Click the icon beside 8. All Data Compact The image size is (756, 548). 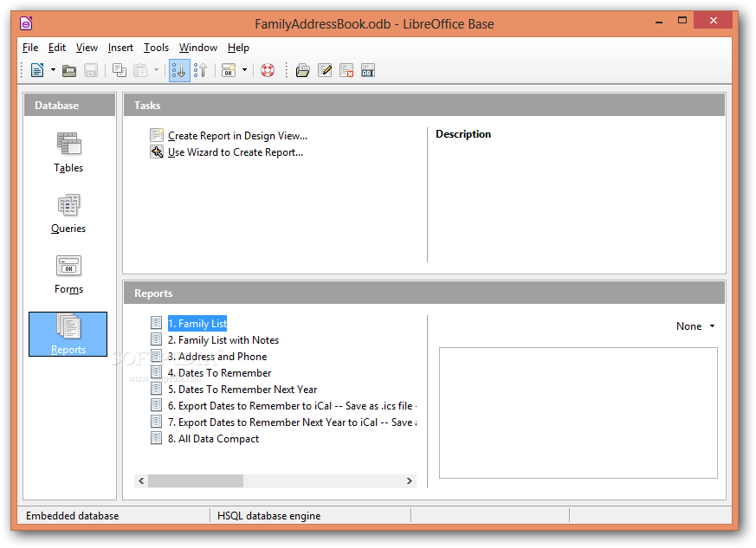[x=156, y=438]
